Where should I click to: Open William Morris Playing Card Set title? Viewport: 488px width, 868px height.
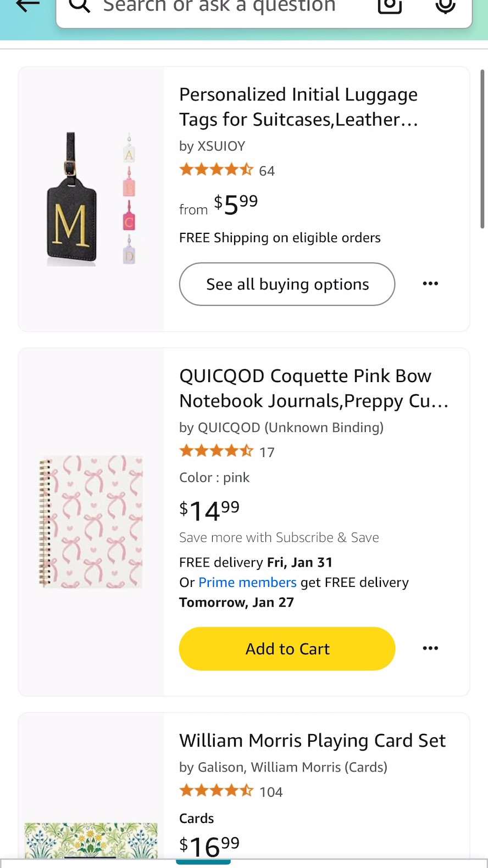click(312, 741)
